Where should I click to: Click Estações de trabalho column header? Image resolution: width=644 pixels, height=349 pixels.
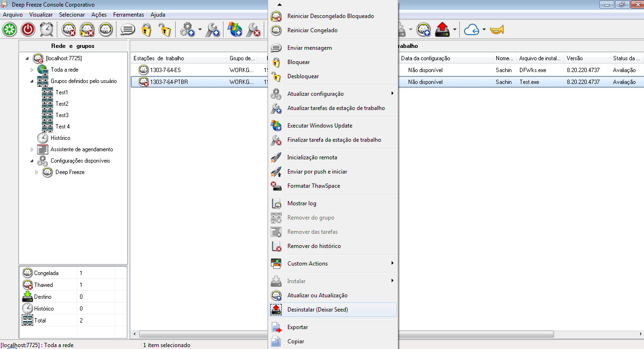pos(179,58)
